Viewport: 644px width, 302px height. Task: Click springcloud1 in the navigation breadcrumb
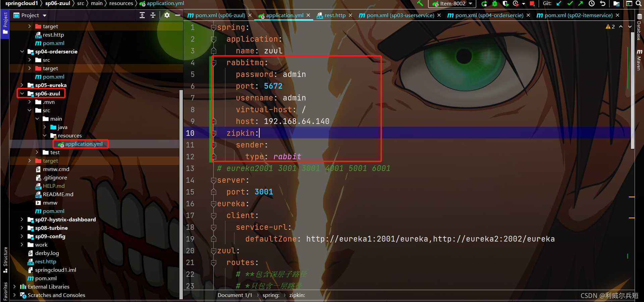21,3
